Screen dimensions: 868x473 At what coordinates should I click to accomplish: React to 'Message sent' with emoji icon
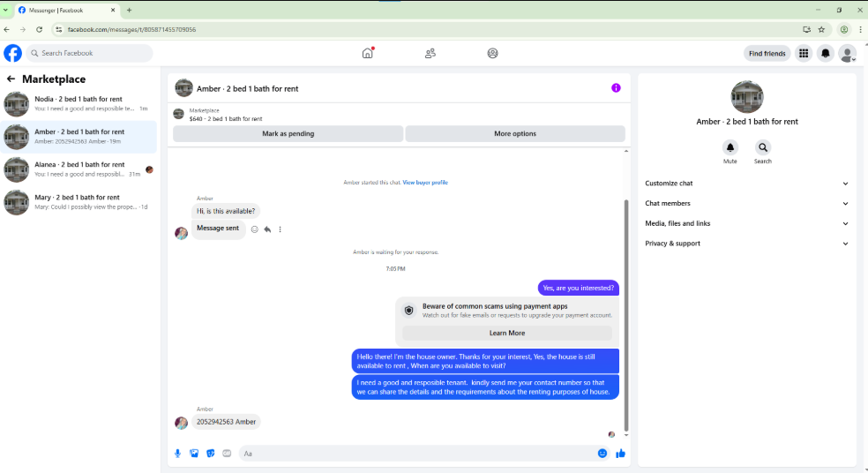point(255,229)
